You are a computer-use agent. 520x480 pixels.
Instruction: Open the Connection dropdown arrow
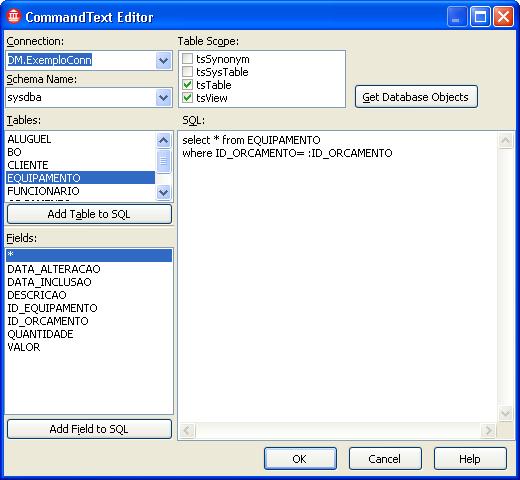click(163, 61)
